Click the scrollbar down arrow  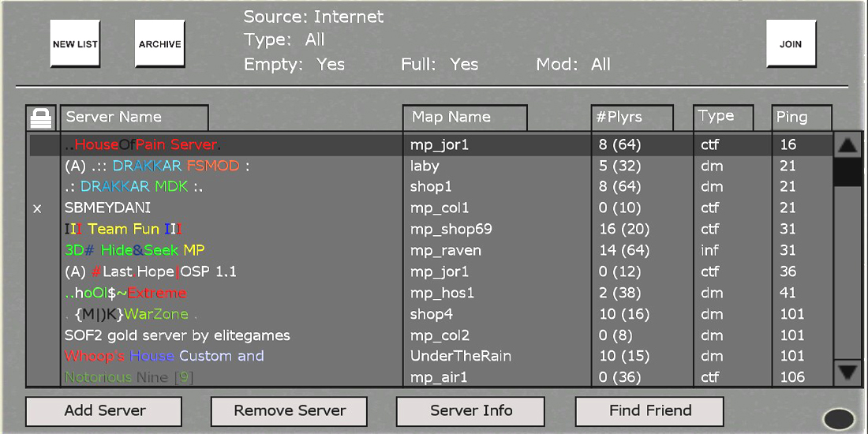pyautogui.click(x=848, y=372)
